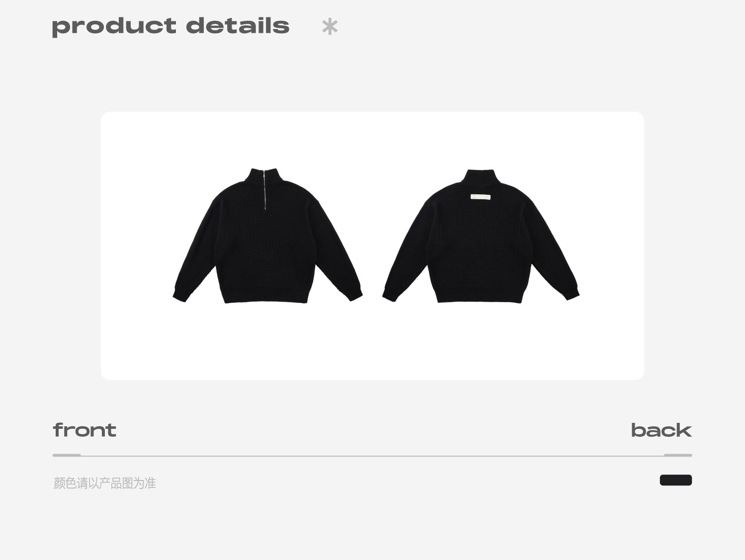Click the back label
This screenshot has height=560, width=745.
click(x=661, y=430)
